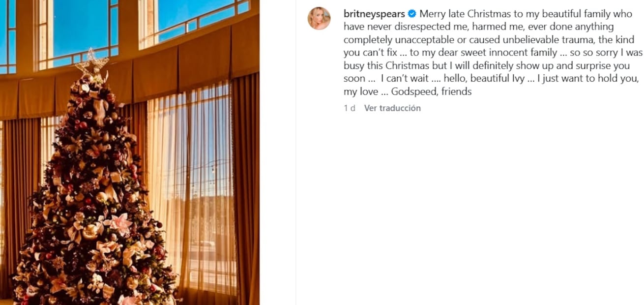Image resolution: width=644 pixels, height=305 pixels.
Task: Open the "1 d" post timestamp
Action: 350,108
